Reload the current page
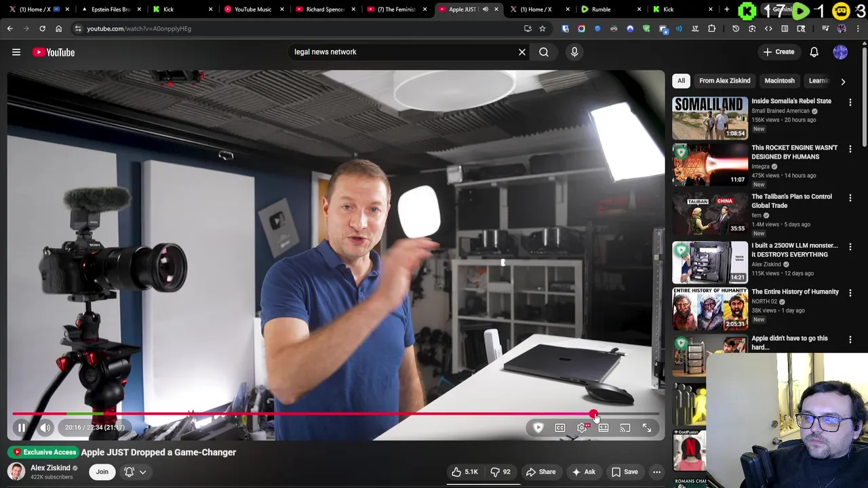This screenshot has width=868, height=488. click(42, 28)
